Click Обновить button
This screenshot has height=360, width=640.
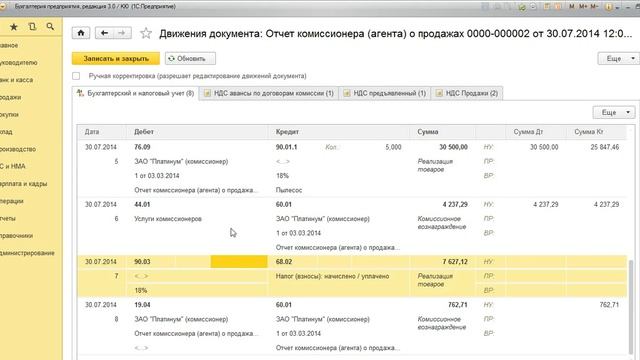coord(190,59)
